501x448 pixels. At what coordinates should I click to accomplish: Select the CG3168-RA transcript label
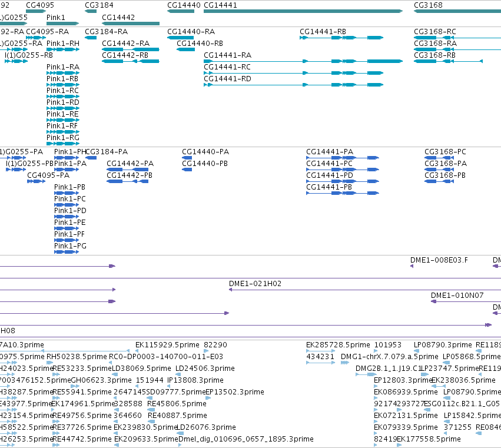(436, 44)
